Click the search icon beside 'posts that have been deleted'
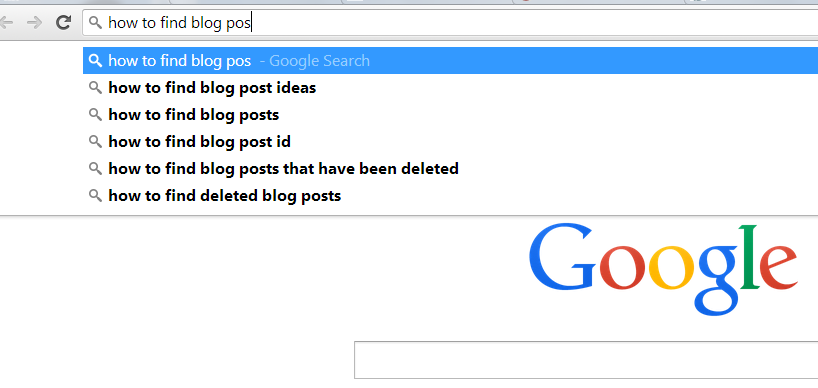This screenshot has height=388, width=818. pyautogui.click(x=95, y=168)
